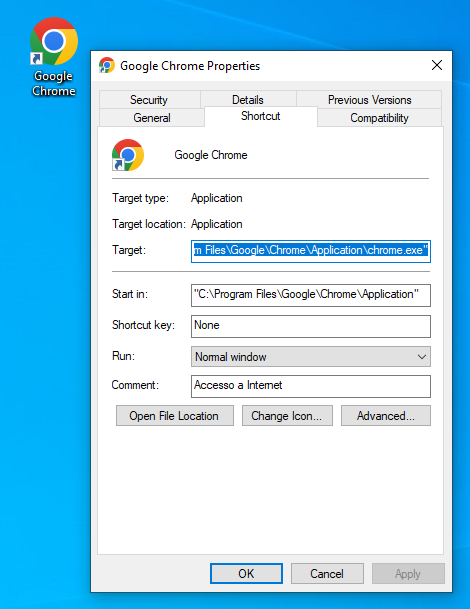Screen dimensions: 470x609
Task: Expand the Run dropdown showing Normal window
Action: pyautogui.click(x=311, y=357)
